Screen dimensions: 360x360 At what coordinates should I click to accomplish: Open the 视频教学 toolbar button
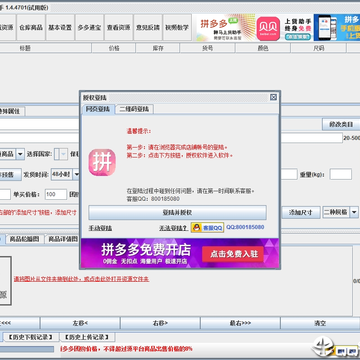pyautogui.click(x=177, y=28)
